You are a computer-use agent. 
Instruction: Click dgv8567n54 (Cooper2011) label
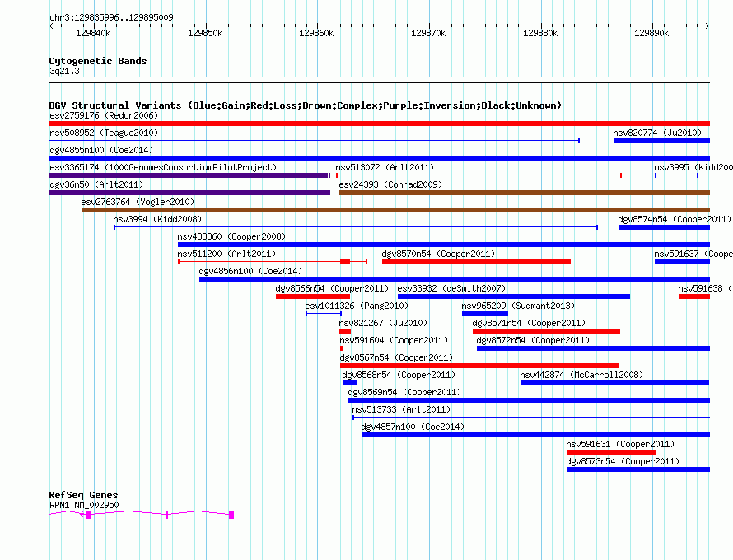click(396, 357)
